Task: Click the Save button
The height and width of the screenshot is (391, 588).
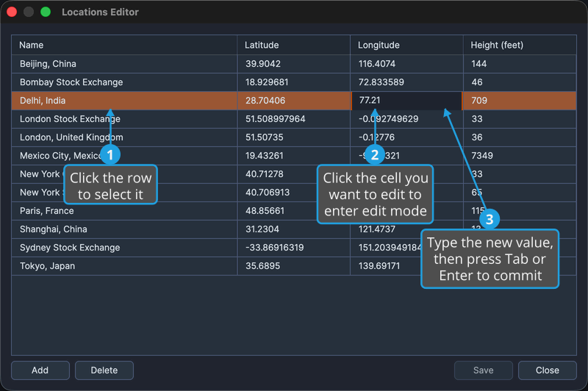Action: click(484, 370)
